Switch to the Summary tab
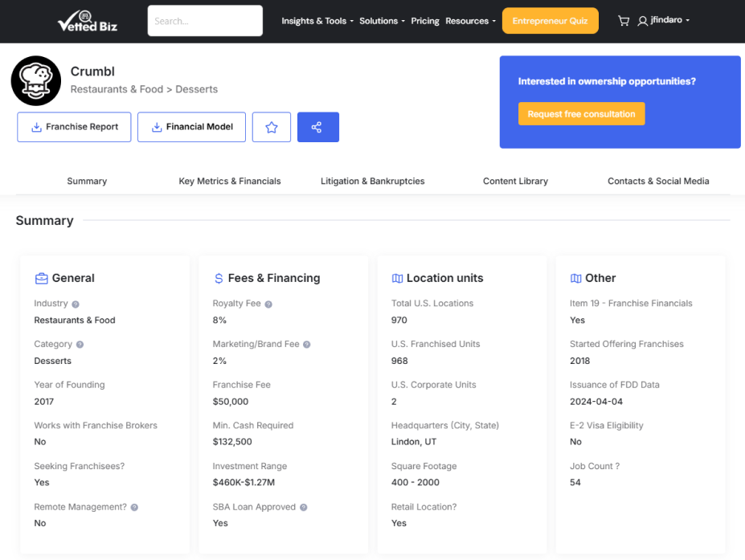This screenshot has height=560, width=745. [x=87, y=181]
